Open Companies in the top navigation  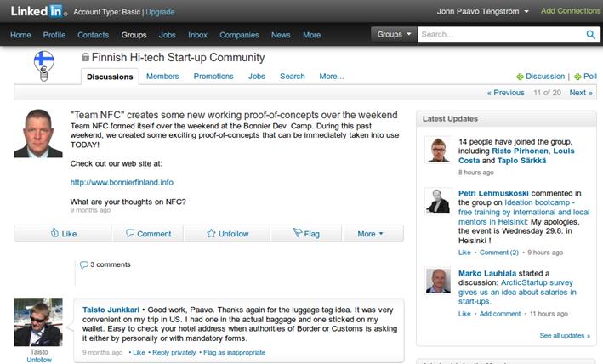239,35
